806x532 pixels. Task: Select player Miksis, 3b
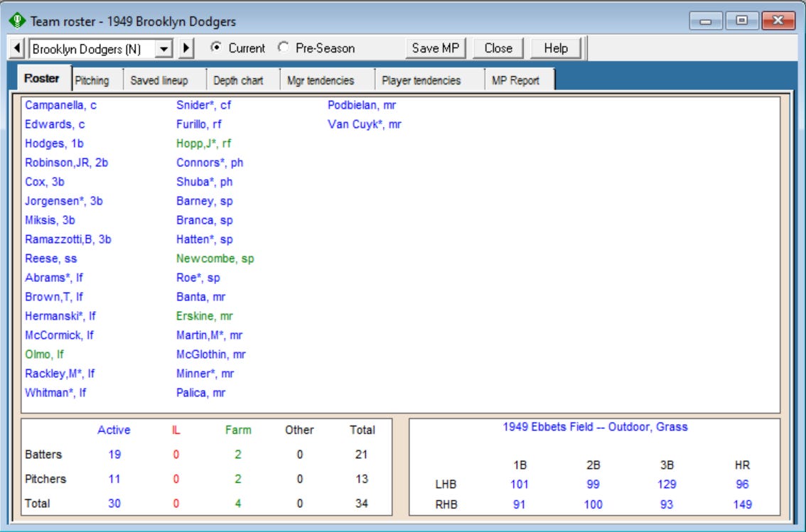pyautogui.click(x=50, y=220)
